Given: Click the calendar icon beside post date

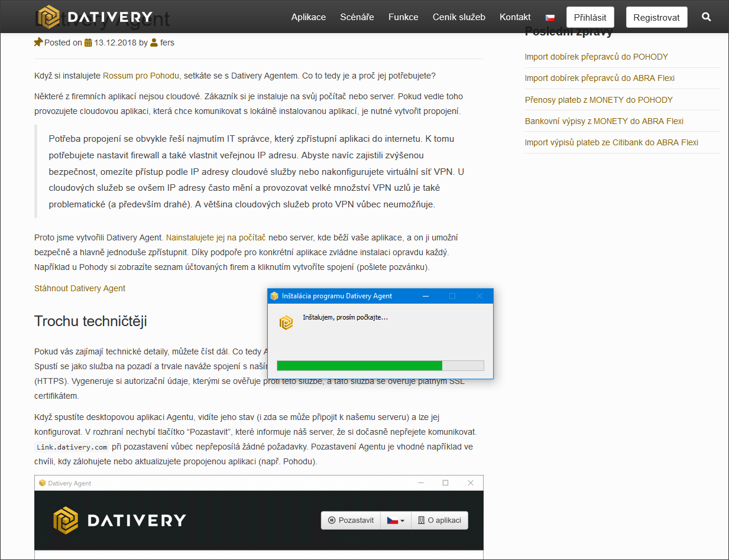Looking at the screenshot, I should pyautogui.click(x=88, y=43).
